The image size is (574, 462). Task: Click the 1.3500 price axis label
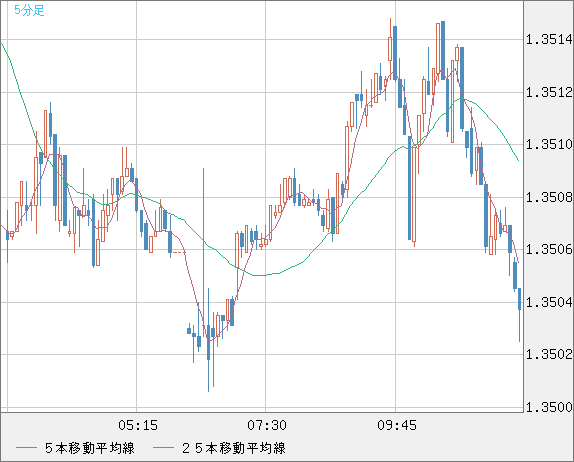coord(549,407)
